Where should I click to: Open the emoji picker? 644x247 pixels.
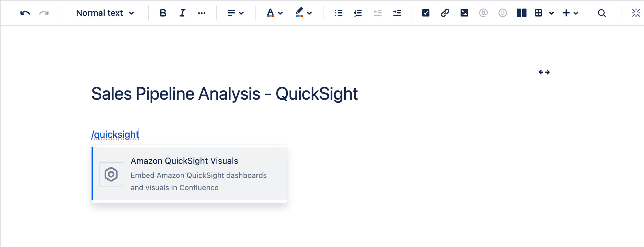[502, 13]
